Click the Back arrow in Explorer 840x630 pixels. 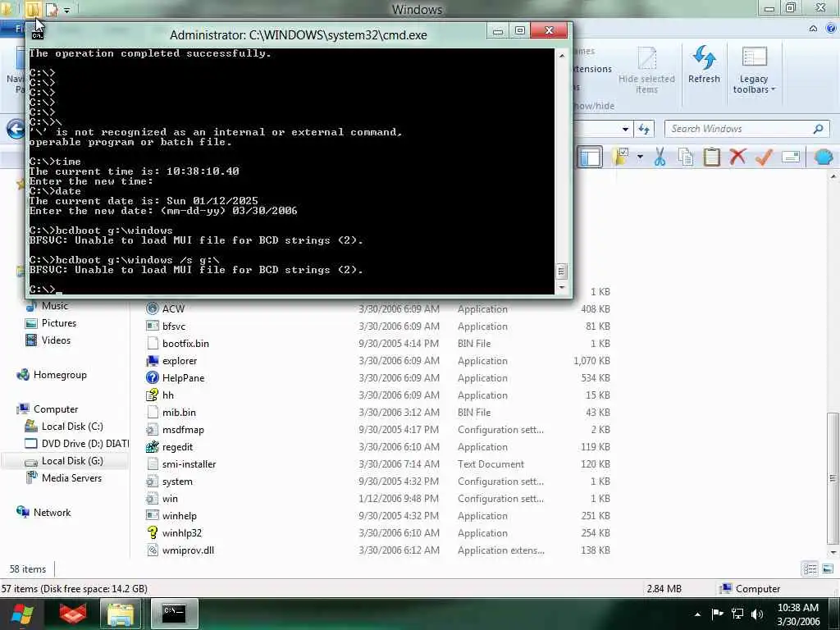16,129
